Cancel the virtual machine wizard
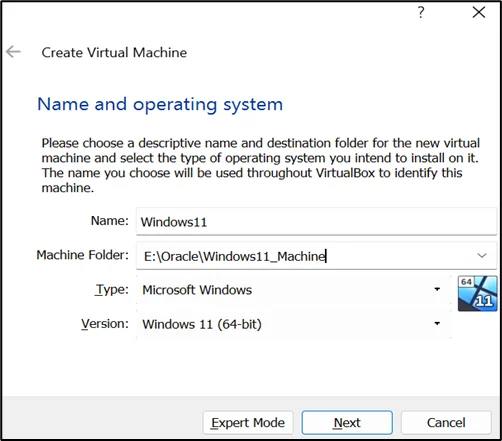502x441 pixels. point(446,423)
